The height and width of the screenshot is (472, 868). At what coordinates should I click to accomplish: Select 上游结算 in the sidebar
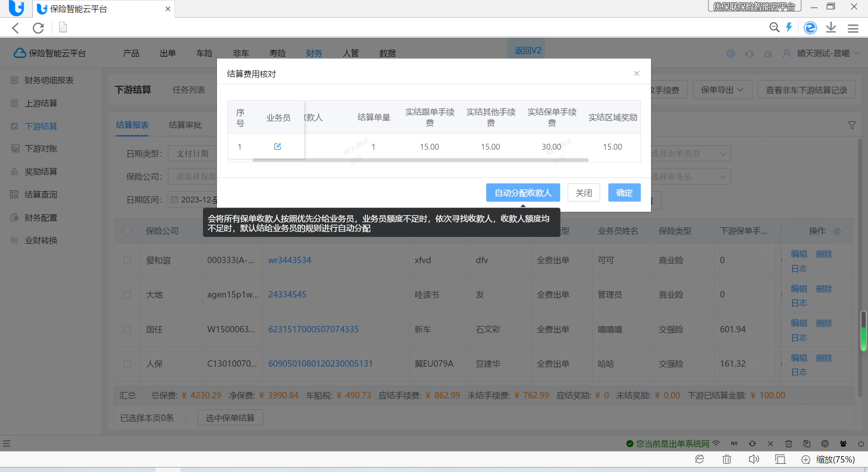[41, 104]
